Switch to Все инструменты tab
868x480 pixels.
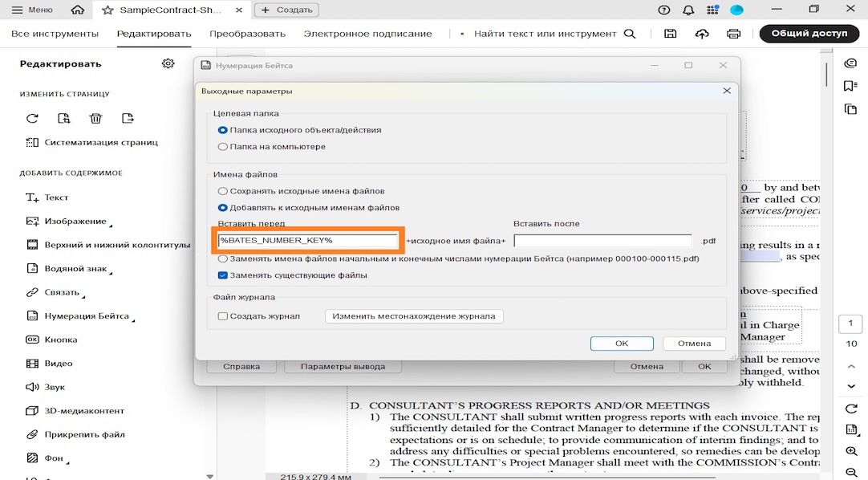click(x=55, y=34)
